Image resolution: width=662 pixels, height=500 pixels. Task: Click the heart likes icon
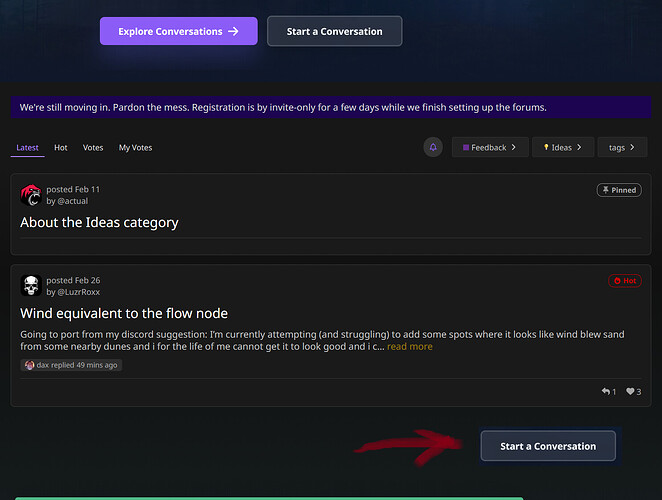pyautogui.click(x=630, y=392)
